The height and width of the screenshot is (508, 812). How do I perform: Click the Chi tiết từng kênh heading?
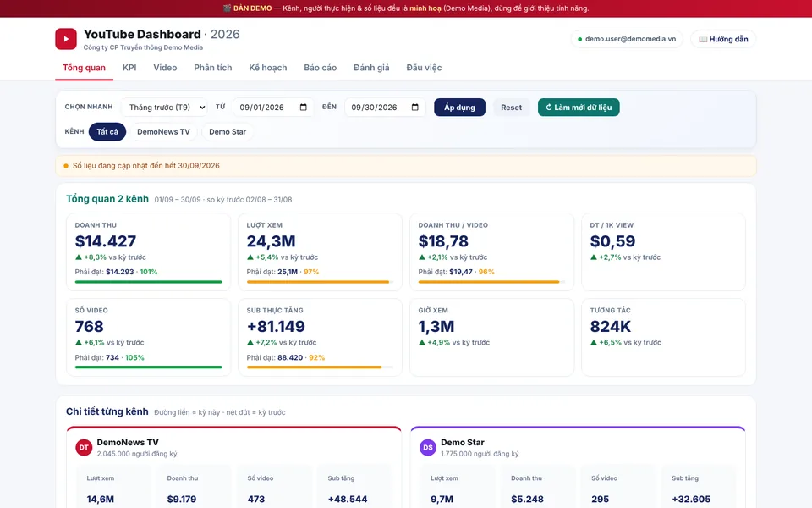(107, 411)
